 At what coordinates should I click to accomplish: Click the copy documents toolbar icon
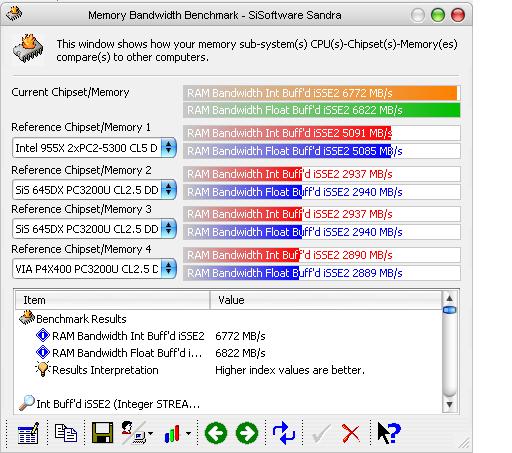[x=66, y=433]
